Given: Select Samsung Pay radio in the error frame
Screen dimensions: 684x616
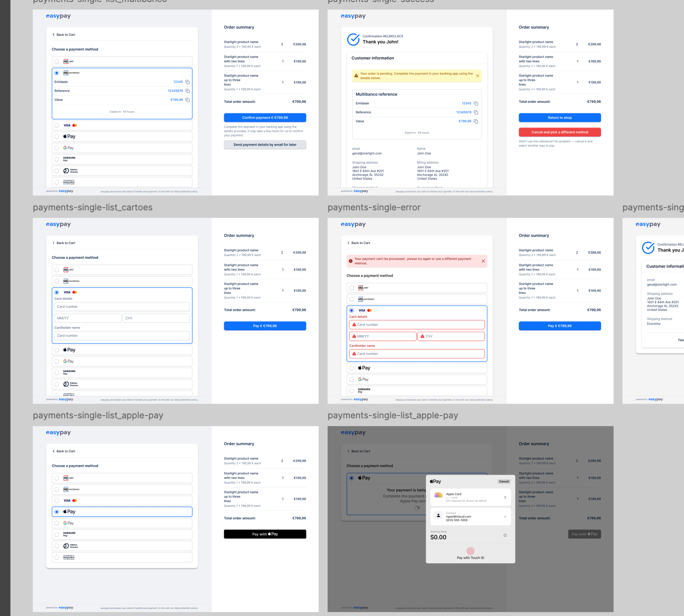Looking at the screenshot, I should [352, 391].
